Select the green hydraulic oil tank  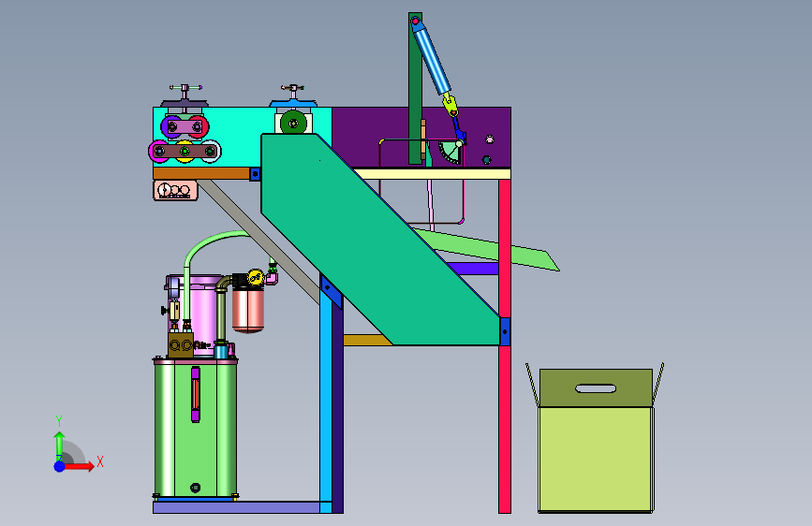[195, 430]
